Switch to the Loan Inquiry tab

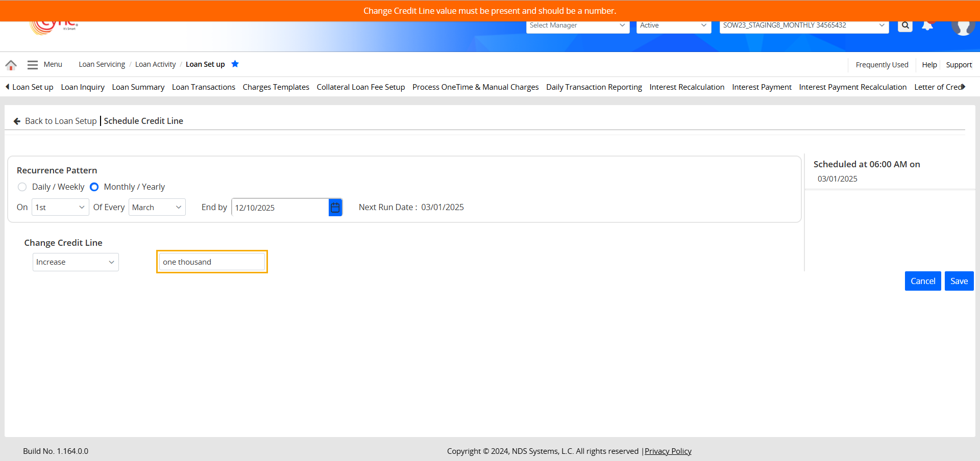pyautogui.click(x=83, y=87)
